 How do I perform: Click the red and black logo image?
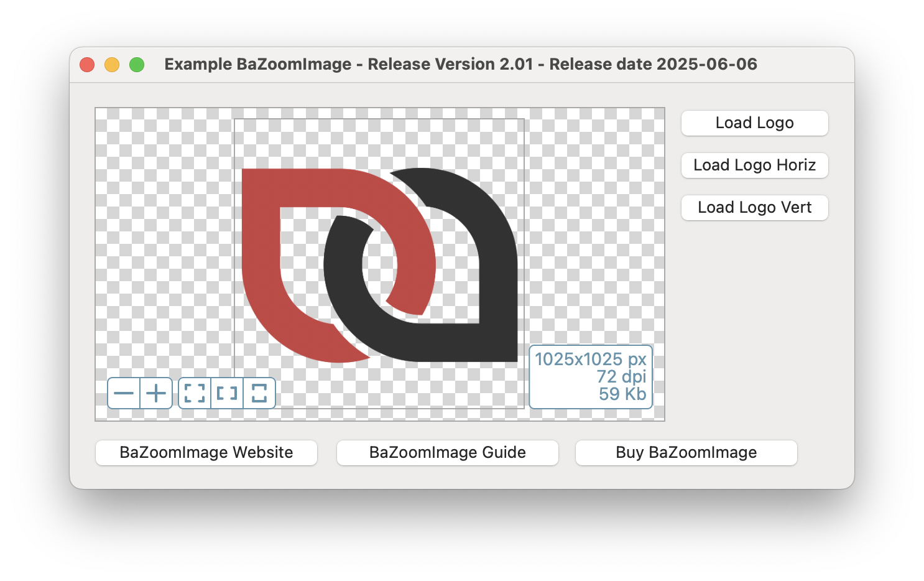coord(379,265)
